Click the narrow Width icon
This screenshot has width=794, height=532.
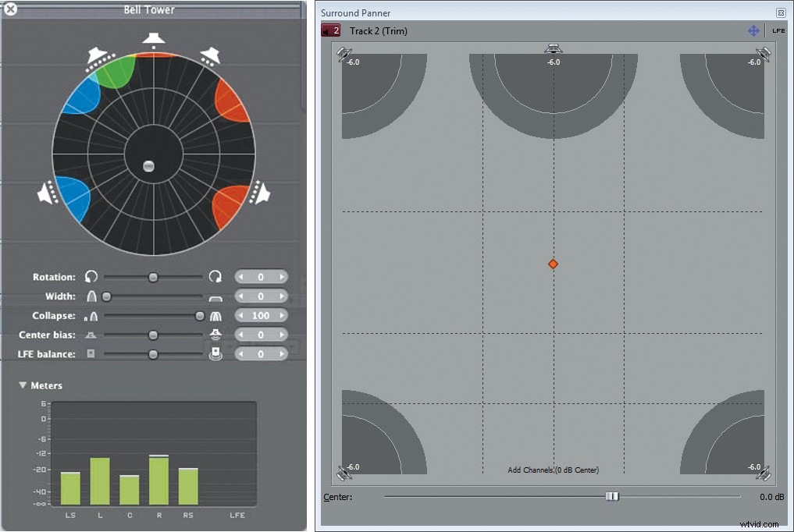point(91,296)
